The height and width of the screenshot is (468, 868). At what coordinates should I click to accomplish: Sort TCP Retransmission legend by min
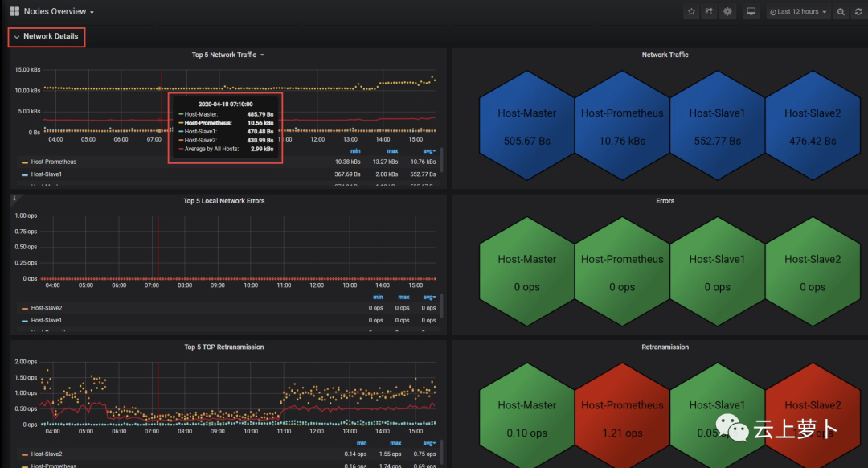[x=362, y=443]
